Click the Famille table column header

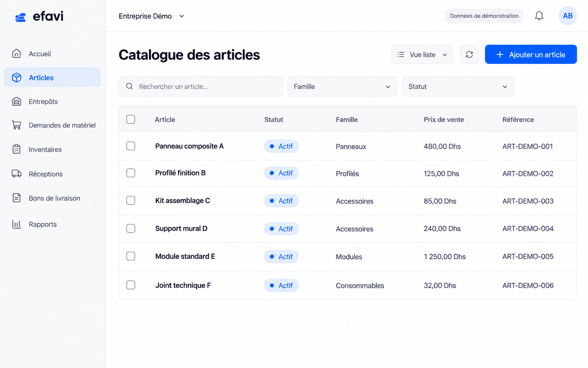347,119
